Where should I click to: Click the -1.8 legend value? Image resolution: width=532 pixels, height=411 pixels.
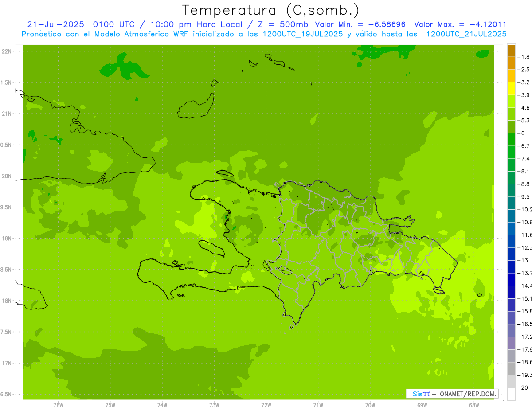click(524, 57)
